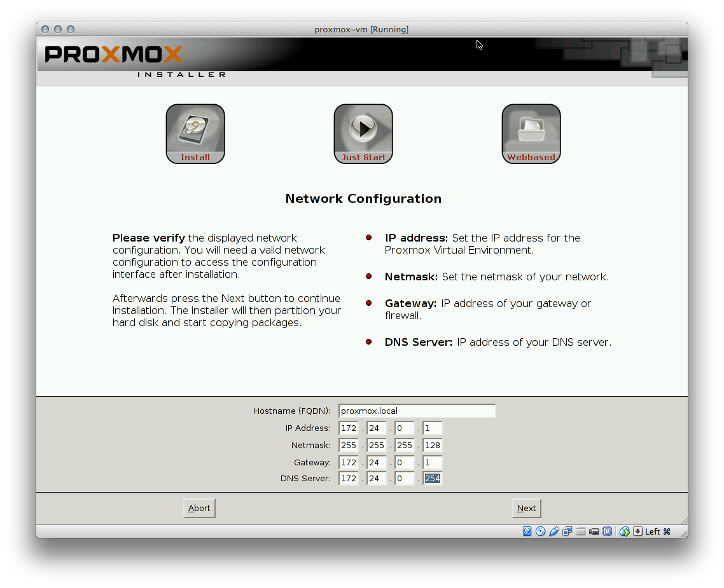This screenshot has height=588, width=724.
Task: Select Gateway last octet 1
Action: [433, 463]
